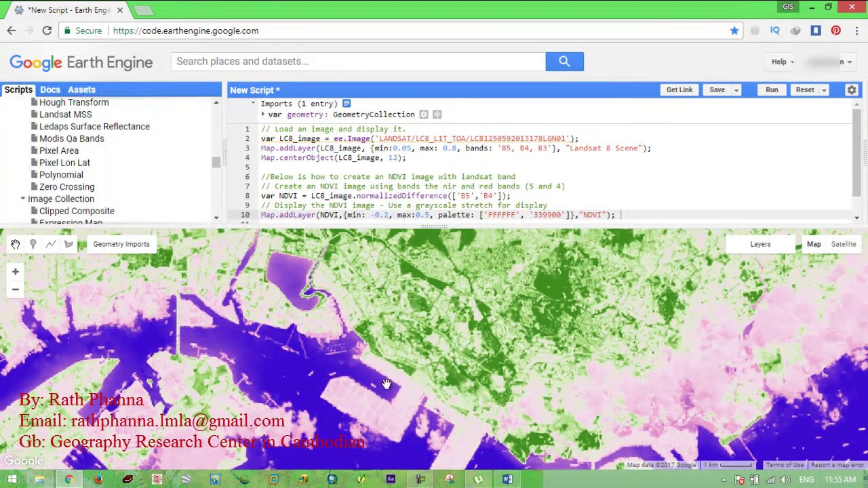Select the add marker drawing tool
This screenshot has height=488, width=868.
point(33,244)
